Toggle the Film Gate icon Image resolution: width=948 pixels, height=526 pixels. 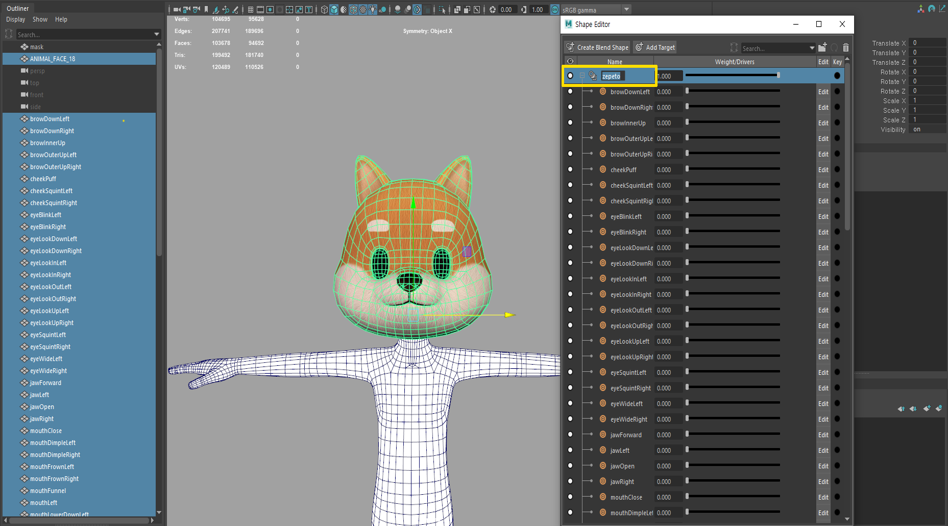point(261,10)
